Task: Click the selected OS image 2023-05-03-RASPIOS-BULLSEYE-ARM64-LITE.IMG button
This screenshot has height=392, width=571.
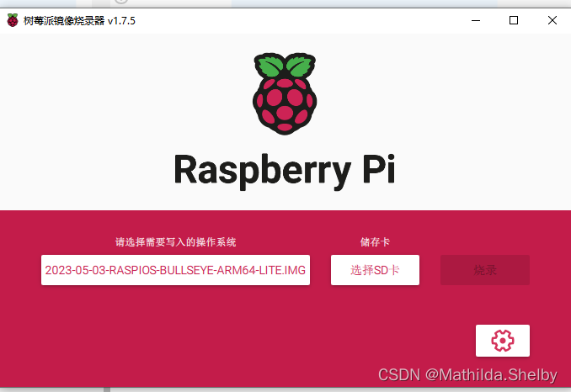Action: coord(175,270)
